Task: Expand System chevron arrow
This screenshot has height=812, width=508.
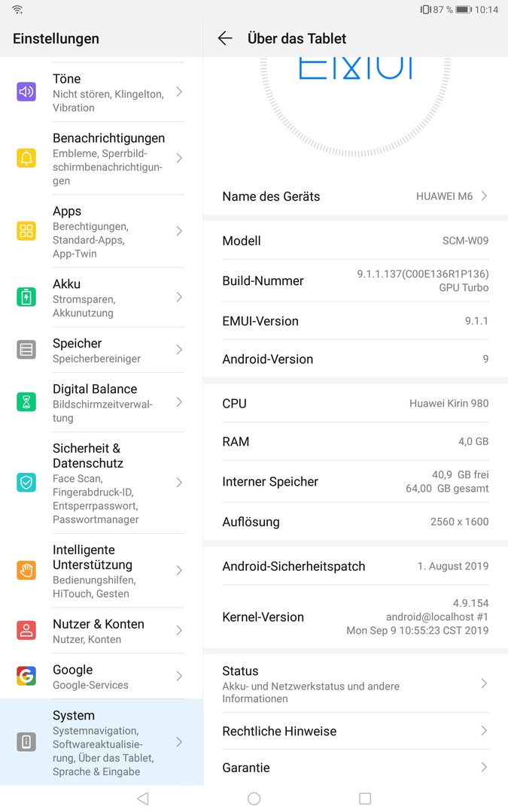Action: (179, 742)
